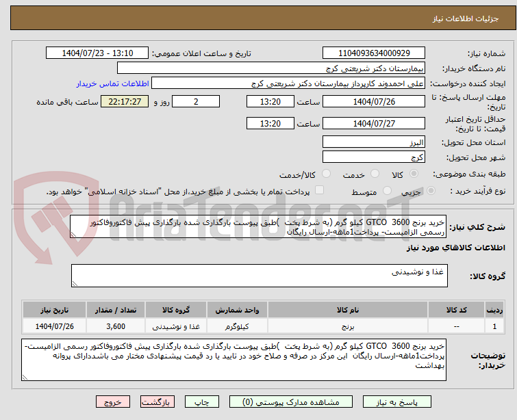Click the مشاهده مدارک پیوستی (0) button
Screen dimensions: 517x420
[x=291, y=402]
